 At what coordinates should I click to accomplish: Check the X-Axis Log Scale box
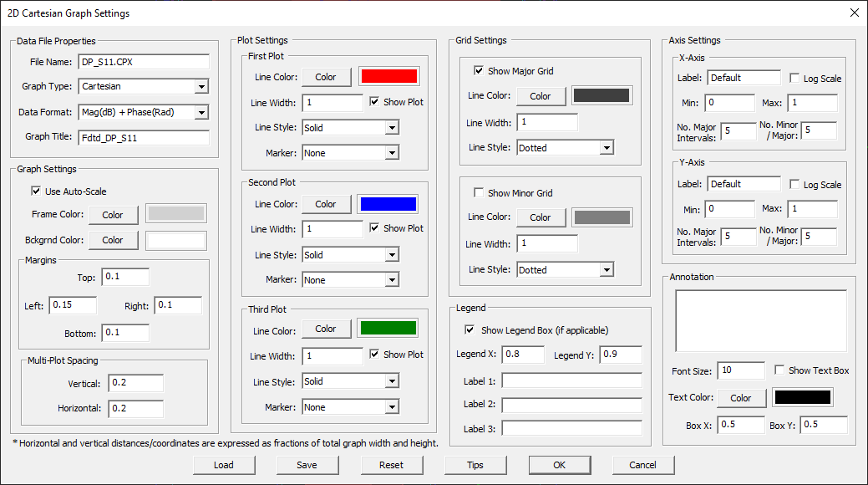[x=794, y=79]
